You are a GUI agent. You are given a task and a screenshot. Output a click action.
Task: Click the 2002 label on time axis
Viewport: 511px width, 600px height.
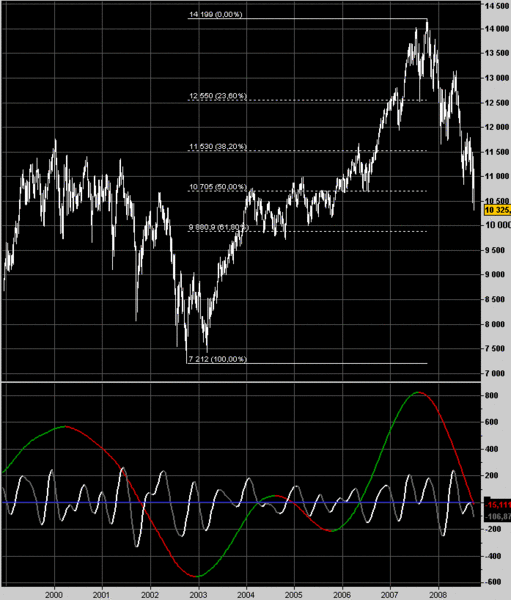pos(150,595)
